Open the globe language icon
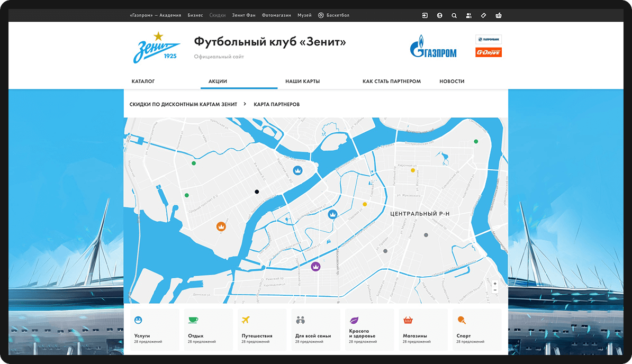632x364 pixels. pos(440,15)
